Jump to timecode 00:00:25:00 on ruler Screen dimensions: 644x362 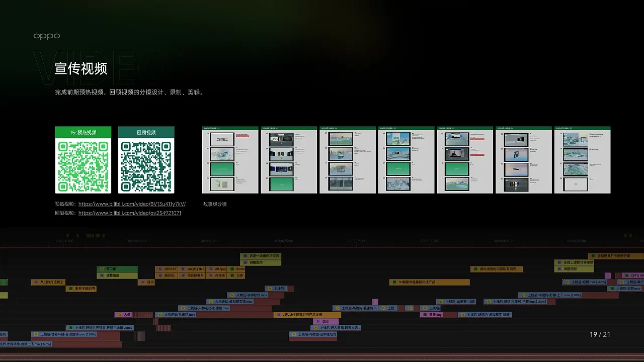tap(284, 241)
